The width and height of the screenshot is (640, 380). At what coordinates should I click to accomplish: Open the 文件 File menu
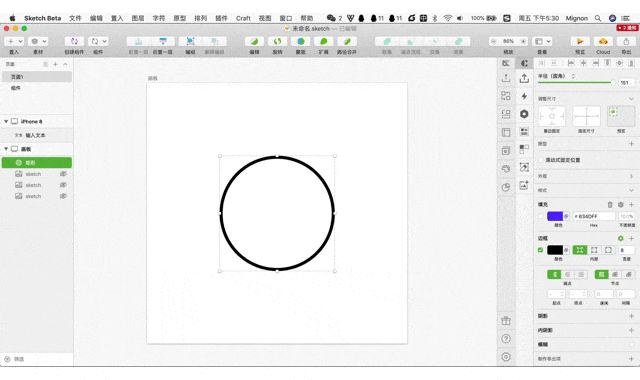click(x=75, y=18)
